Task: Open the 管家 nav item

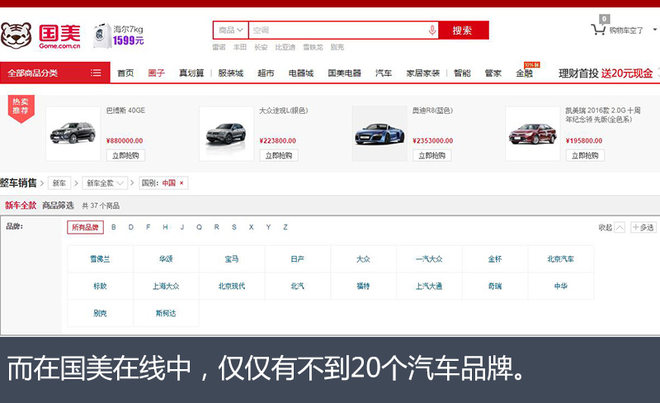Action: (493, 73)
